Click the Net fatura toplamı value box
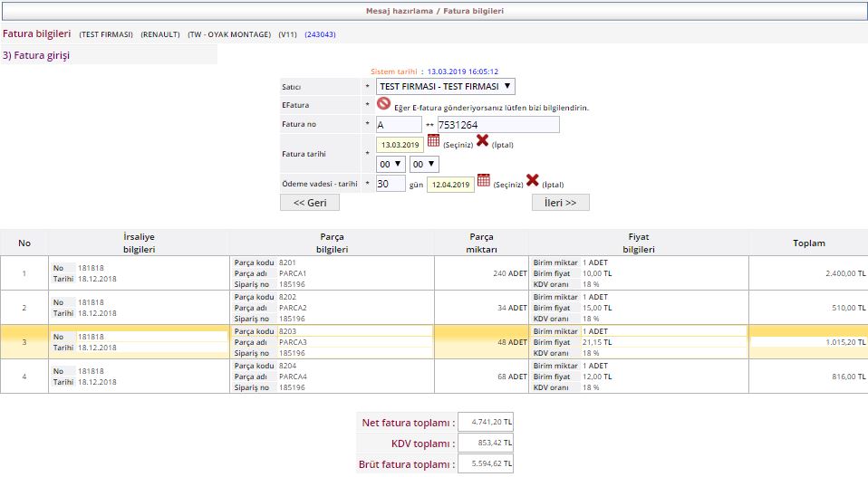Viewport: 868px width, 477px height. point(486,422)
